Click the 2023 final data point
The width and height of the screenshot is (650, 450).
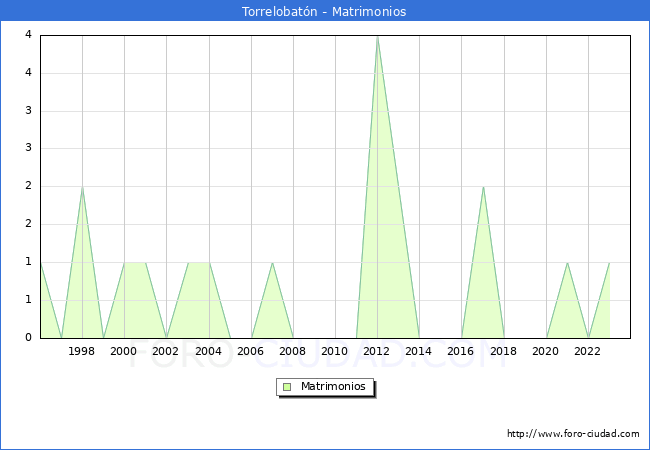(609, 263)
